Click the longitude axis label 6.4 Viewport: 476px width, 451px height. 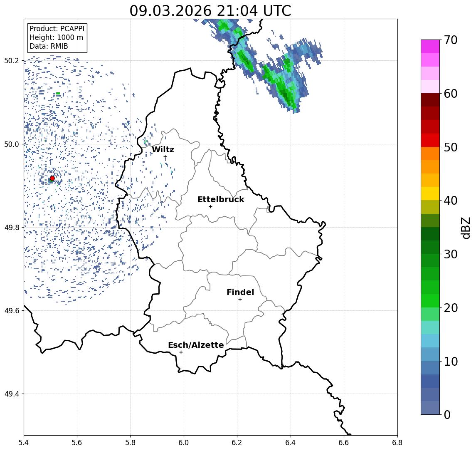click(x=291, y=443)
